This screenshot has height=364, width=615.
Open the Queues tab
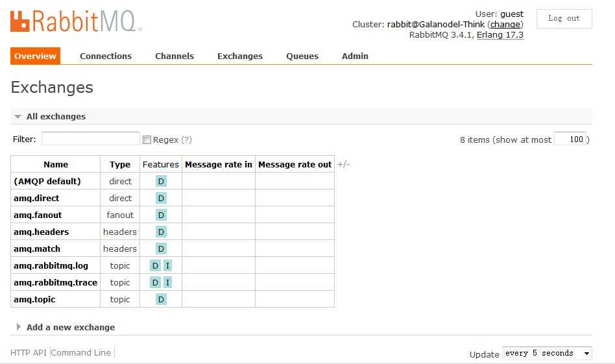(x=302, y=56)
